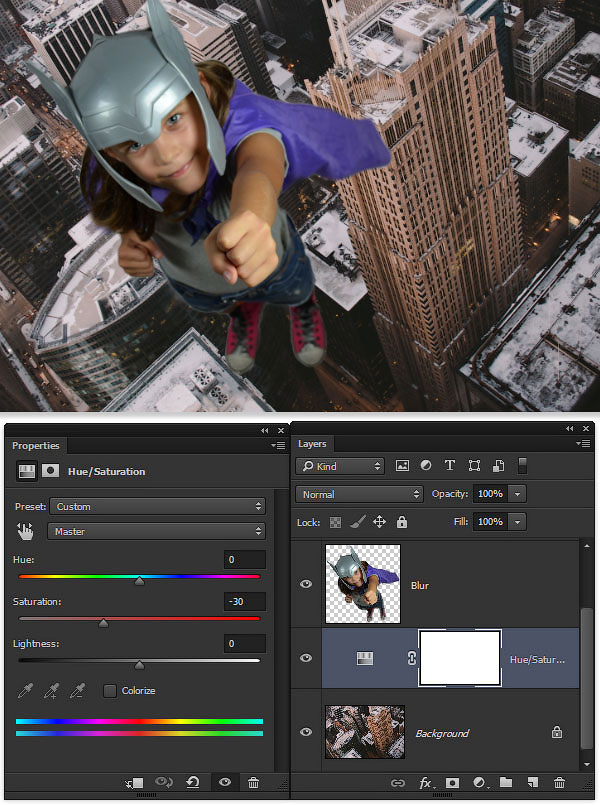Create a new group folder
The image size is (600, 805).
[506, 782]
